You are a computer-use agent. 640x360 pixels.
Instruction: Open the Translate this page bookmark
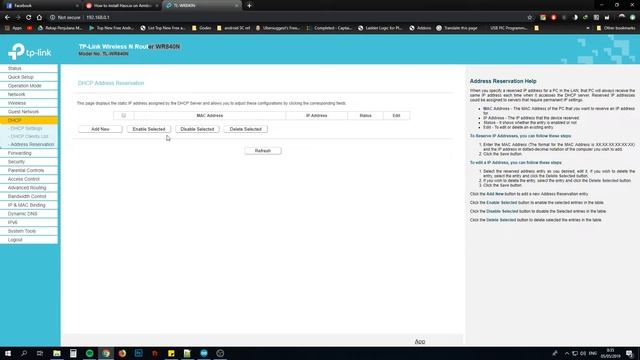coord(456,28)
